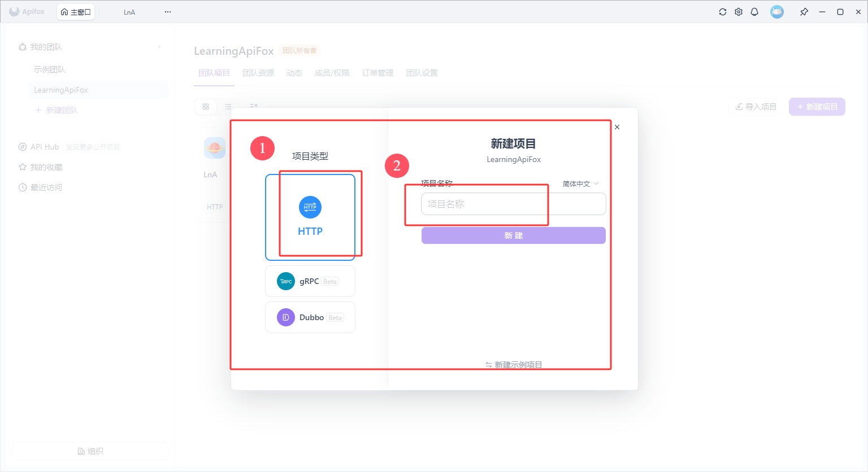Click the blue HTTP circle icon
Image resolution: width=868 pixels, height=472 pixels.
coord(310,207)
